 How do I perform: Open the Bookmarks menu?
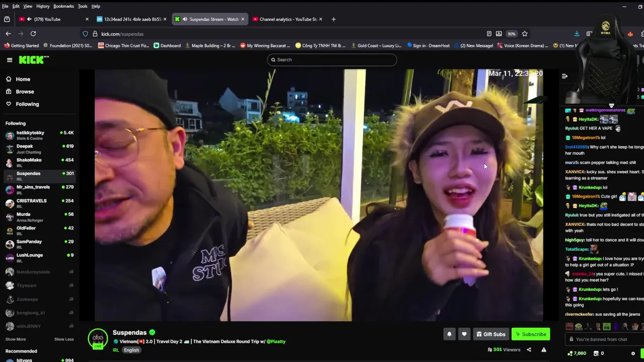tap(63, 6)
